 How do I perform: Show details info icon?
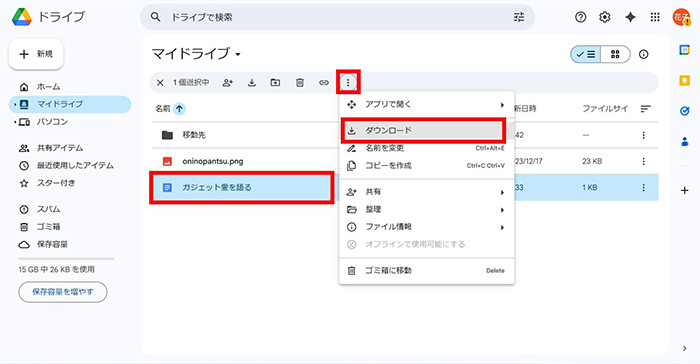(x=643, y=54)
